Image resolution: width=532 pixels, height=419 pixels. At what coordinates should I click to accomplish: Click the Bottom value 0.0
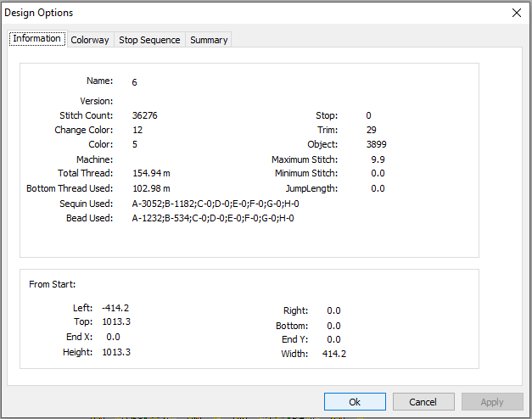[x=333, y=326]
